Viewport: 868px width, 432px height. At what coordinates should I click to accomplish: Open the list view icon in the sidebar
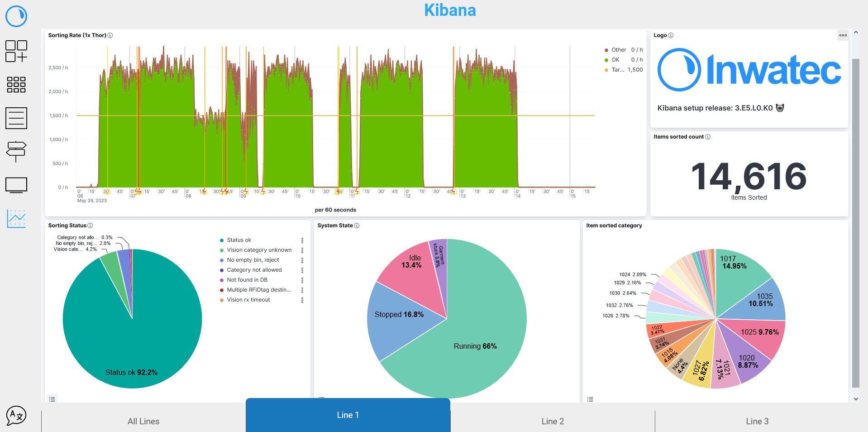[16, 118]
